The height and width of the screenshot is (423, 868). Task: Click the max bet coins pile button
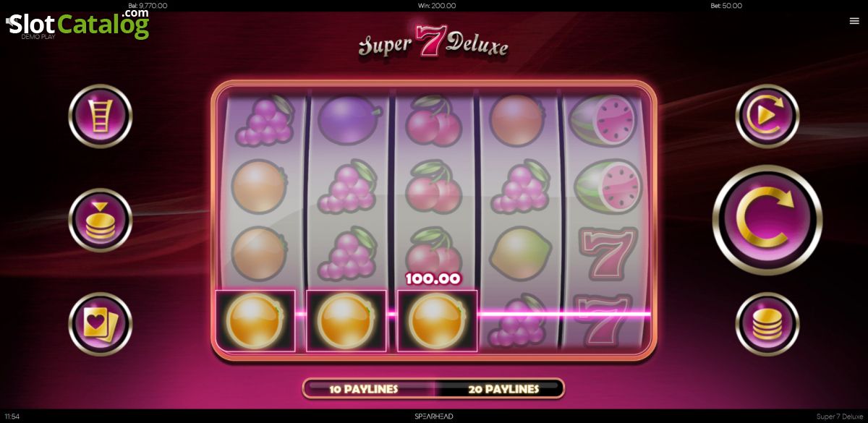(x=767, y=324)
